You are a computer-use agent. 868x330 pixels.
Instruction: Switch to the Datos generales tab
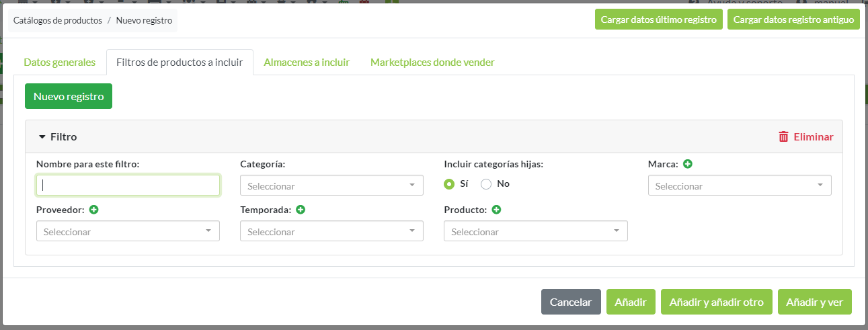[x=60, y=63]
